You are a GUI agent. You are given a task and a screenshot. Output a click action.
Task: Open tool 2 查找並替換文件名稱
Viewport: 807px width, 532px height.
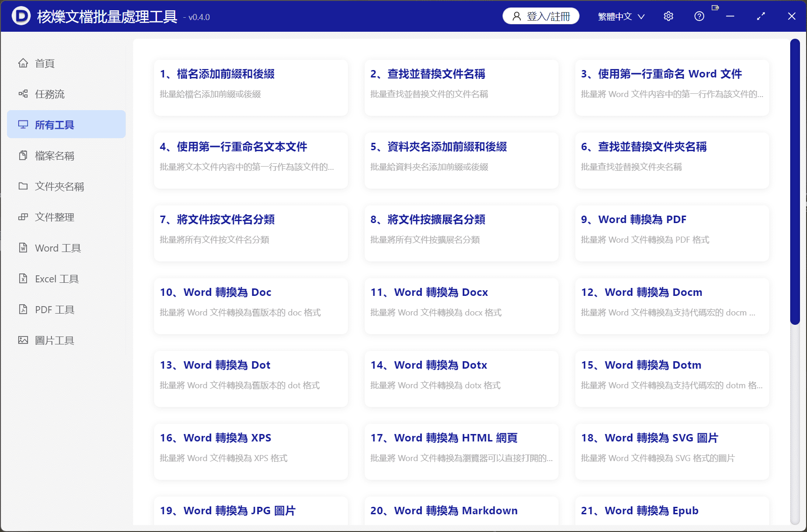coord(461,88)
